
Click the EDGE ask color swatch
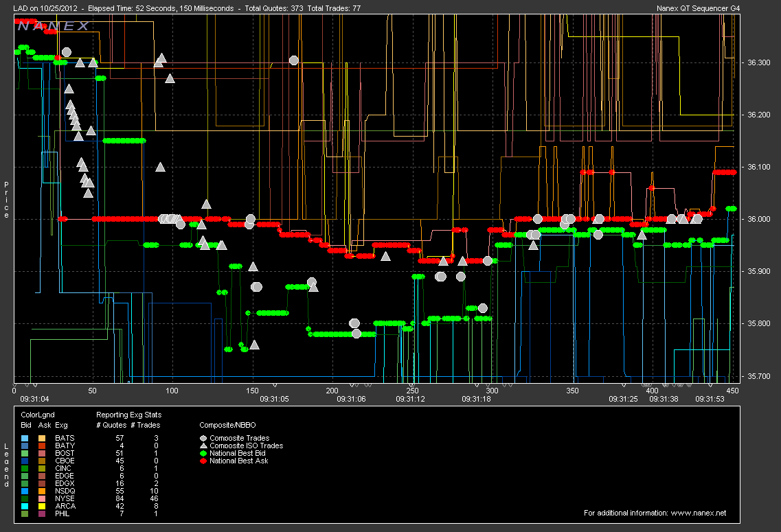coord(42,476)
